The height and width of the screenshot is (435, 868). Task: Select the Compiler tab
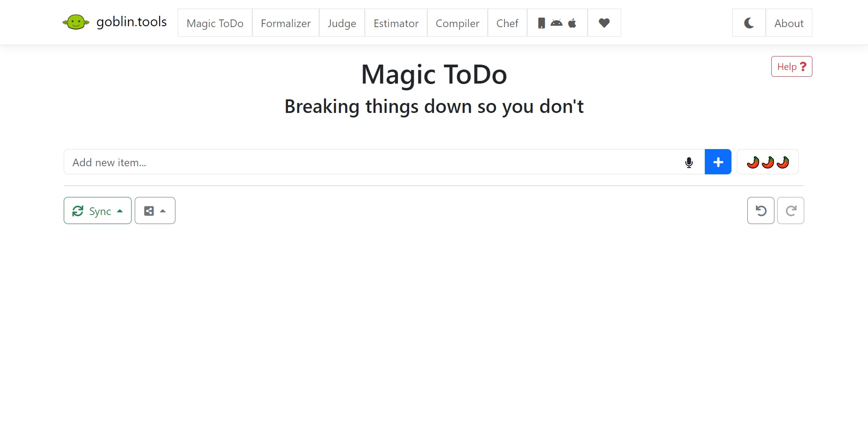pyautogui.click(x=458, y=23)
